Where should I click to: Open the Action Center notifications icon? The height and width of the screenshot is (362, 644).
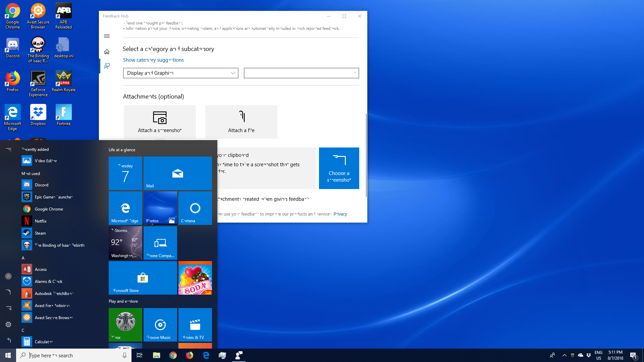633,355
